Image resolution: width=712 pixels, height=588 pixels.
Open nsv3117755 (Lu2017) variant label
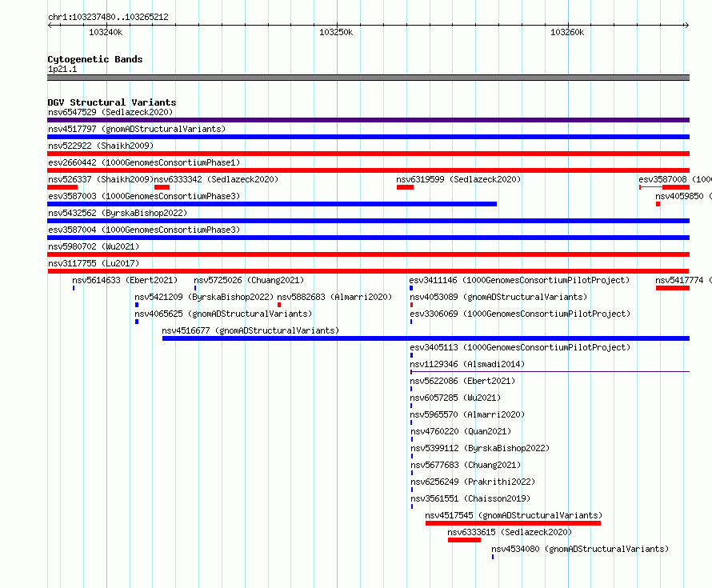pyautogui.click(x=94, y=263)
